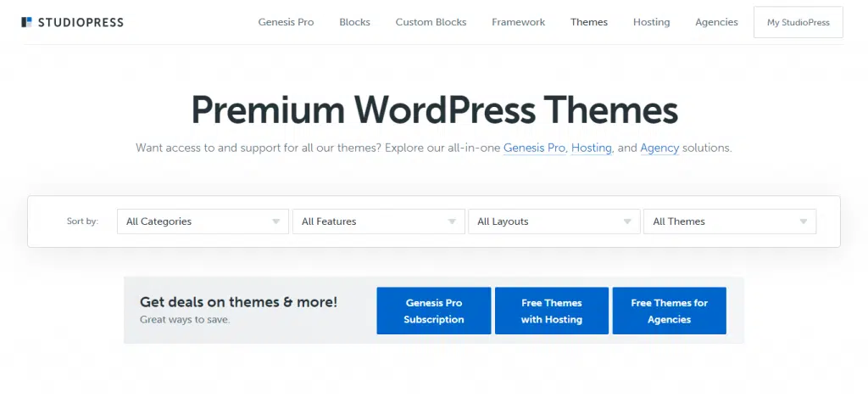868x398 pixels.
Task: Select the Themes navigation item
Action: click(x=589, y=22)
